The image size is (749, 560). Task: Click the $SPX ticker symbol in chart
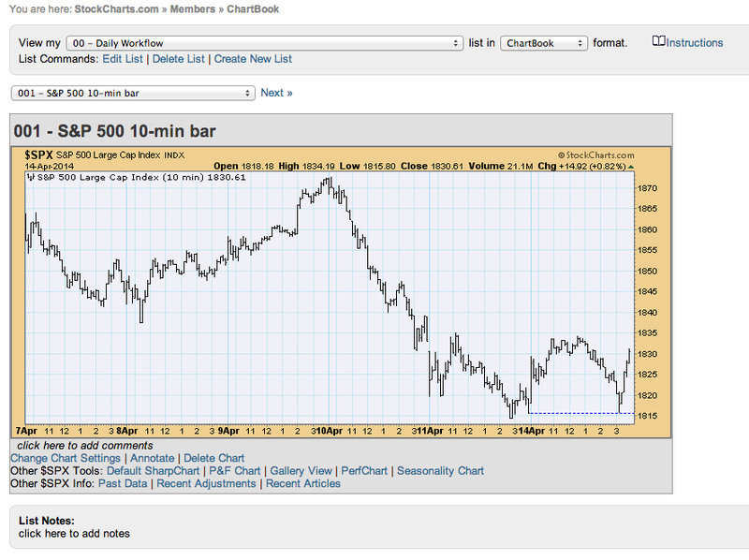point(38,155)
